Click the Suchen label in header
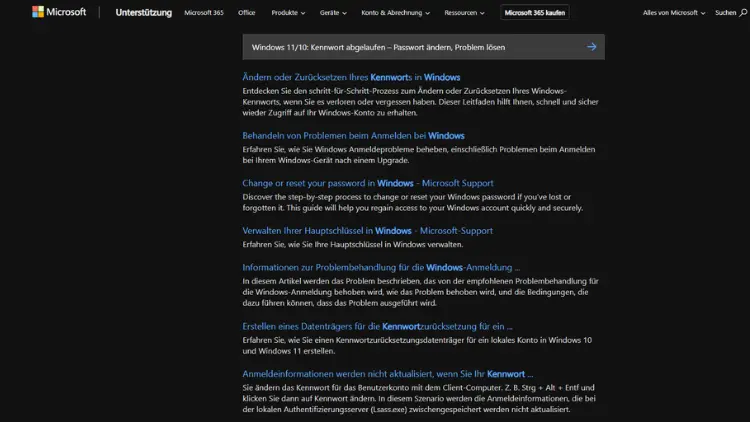Viewport: 750px width, 422px height. (x=725, y=13)
